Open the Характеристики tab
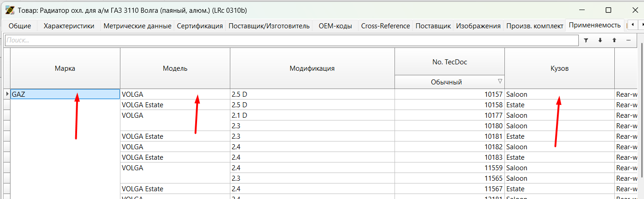The height and width of the screenshot is (199, 644). pyautogui.click(x=69, y=26)
